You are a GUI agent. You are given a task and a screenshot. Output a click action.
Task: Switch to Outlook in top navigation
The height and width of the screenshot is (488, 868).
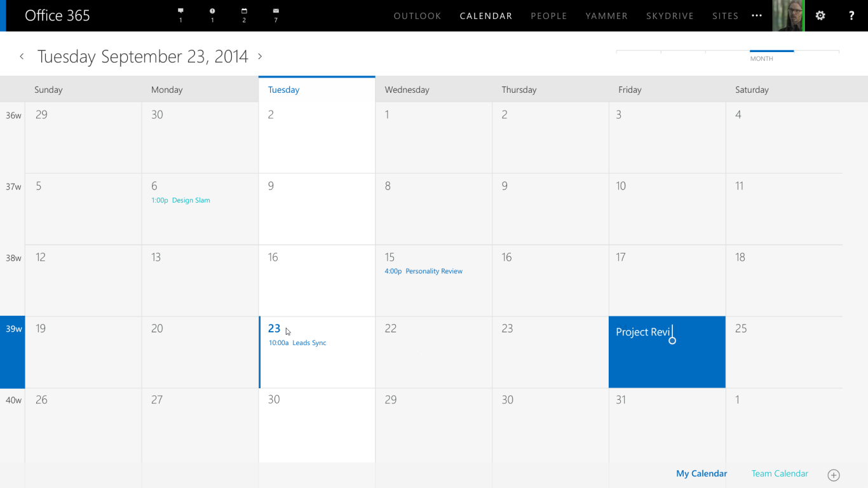(x=417, y=16)
